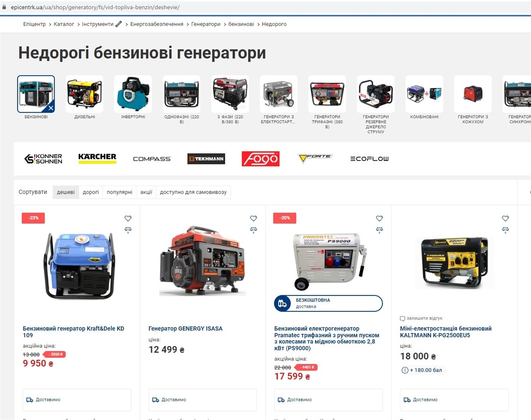
Task: Remove the БЕНЗИНОВІ category filter
Action: click(x=51, y=108)
